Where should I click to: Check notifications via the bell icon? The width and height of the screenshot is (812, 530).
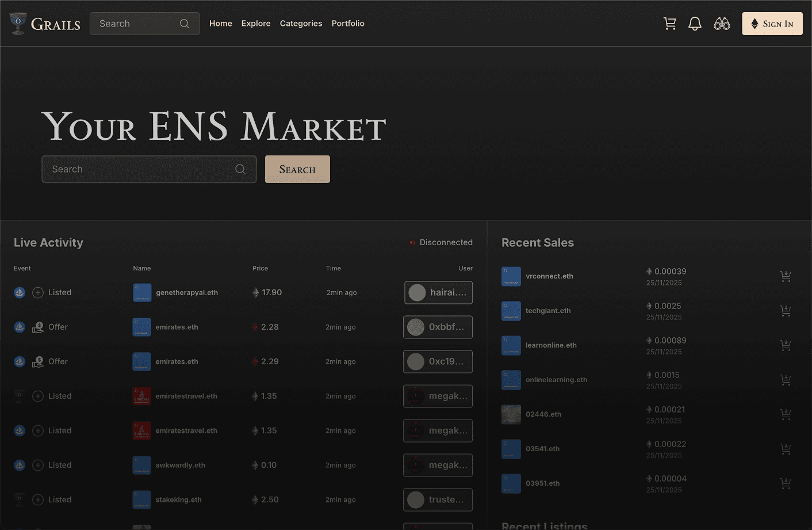coord(695,24)
